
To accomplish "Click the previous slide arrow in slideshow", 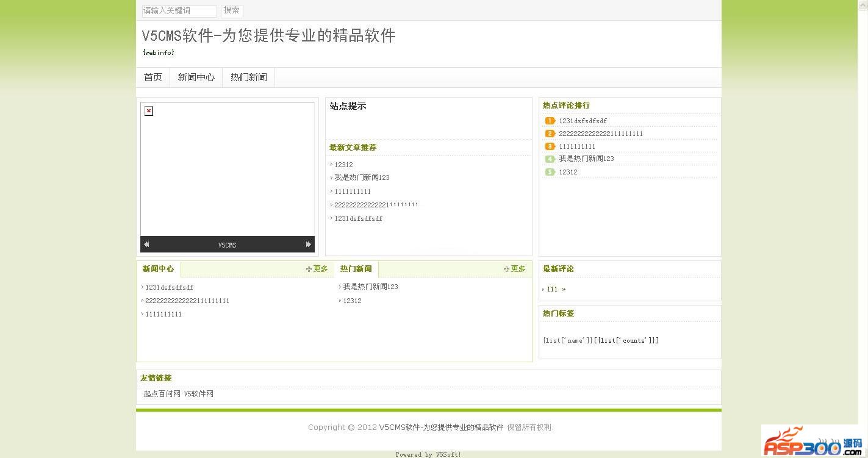I will coord(146,245).
